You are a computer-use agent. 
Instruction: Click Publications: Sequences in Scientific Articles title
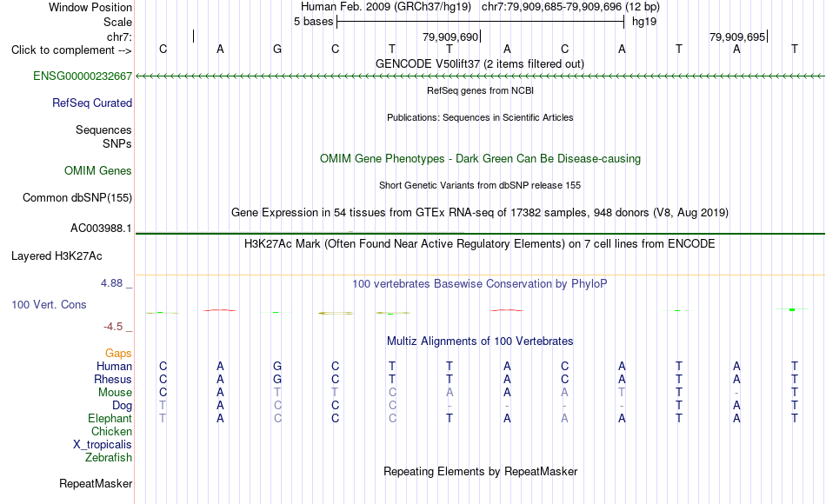[480, 117]
